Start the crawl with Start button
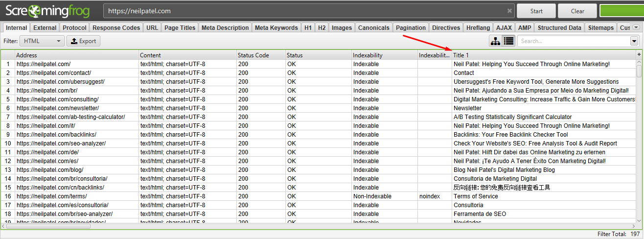 536,11
